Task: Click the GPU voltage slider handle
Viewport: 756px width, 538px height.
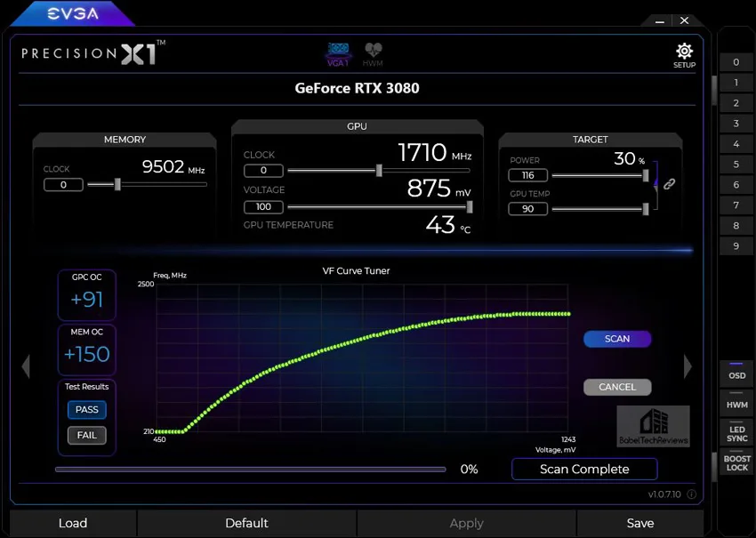Action: [470, 207]
